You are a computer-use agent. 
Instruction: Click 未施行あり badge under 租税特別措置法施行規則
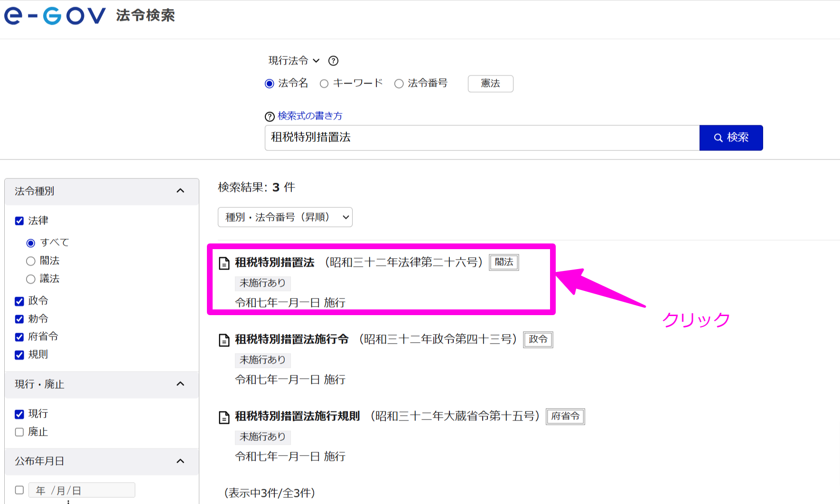[x=262, y=437]
